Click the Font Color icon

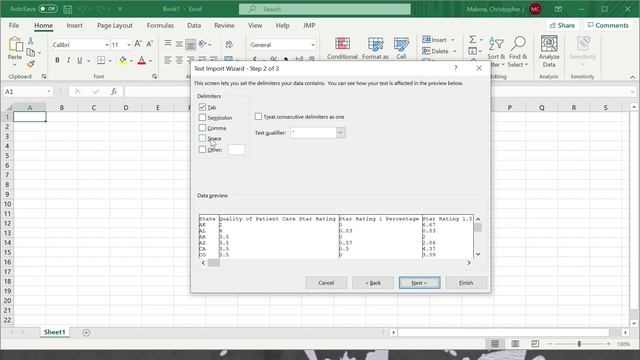[x=142, y=60]
